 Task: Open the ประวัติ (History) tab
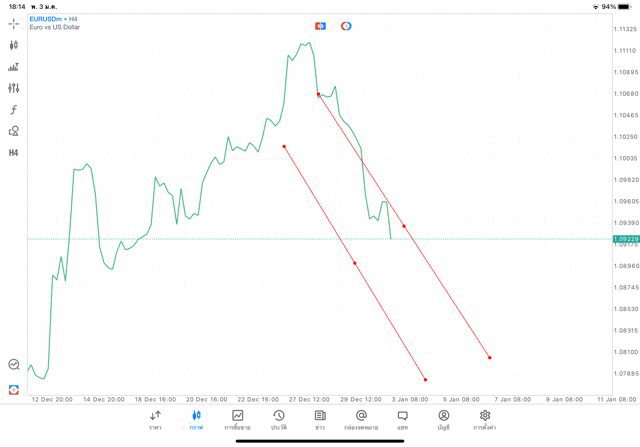click(x=278, y=420)
